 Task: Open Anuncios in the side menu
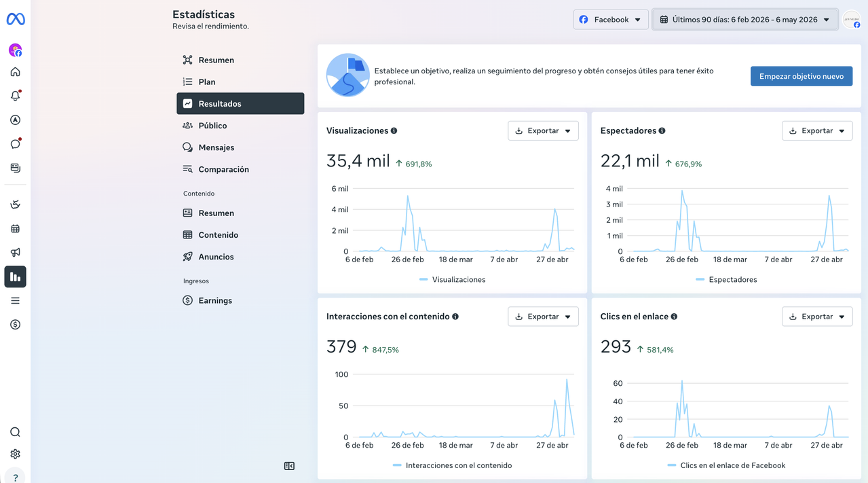point(240,257)
